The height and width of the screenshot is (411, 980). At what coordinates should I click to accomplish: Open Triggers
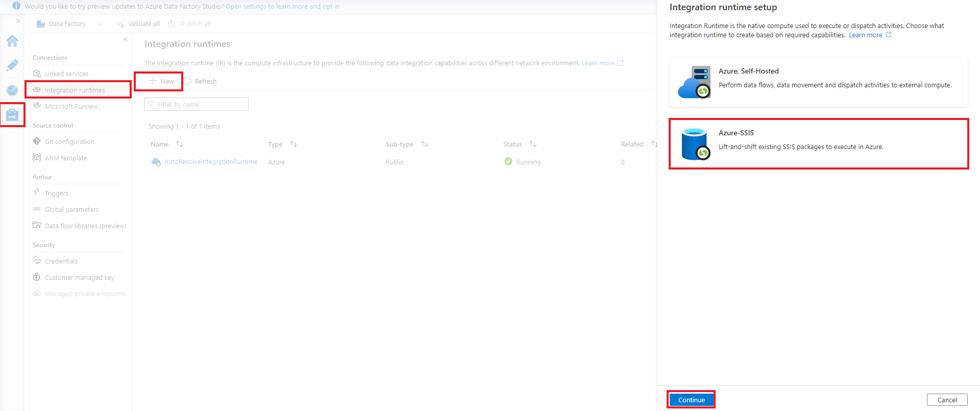pyautogui.click(x=56, y=194)
